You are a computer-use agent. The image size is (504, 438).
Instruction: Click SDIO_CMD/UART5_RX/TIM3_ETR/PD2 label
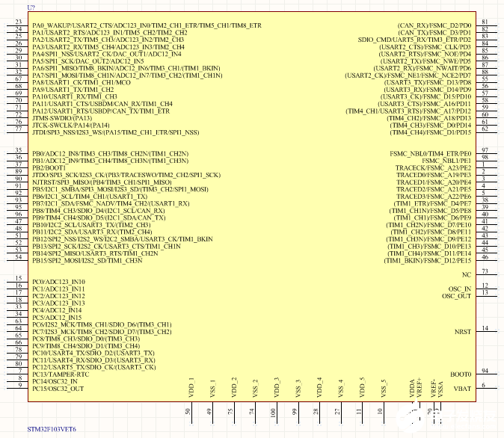click(x=414, y=40)
